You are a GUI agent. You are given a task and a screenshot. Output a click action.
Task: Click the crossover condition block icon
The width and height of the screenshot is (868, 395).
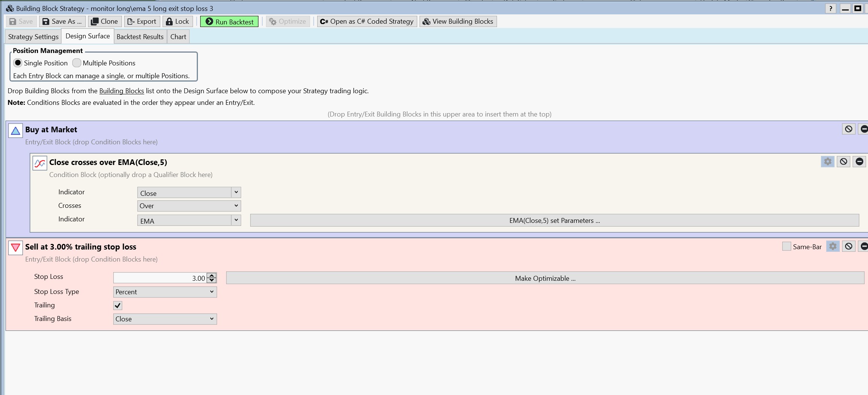pos(40,163)
